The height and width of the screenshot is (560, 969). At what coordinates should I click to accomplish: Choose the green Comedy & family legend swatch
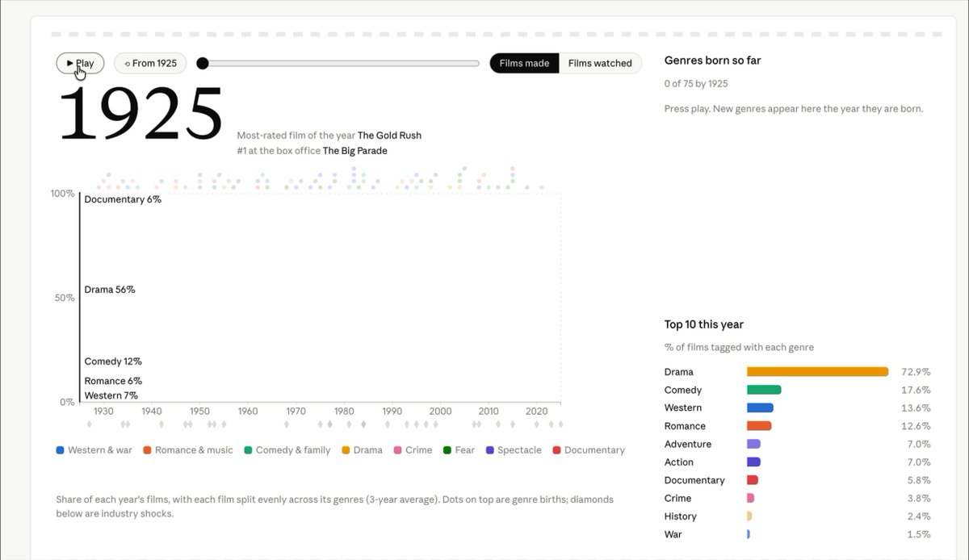[x=249, y=450]
